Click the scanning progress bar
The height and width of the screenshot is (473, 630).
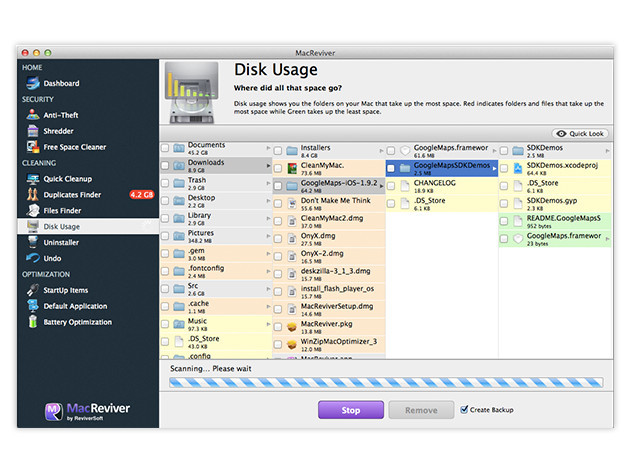(x=386, y=382)
